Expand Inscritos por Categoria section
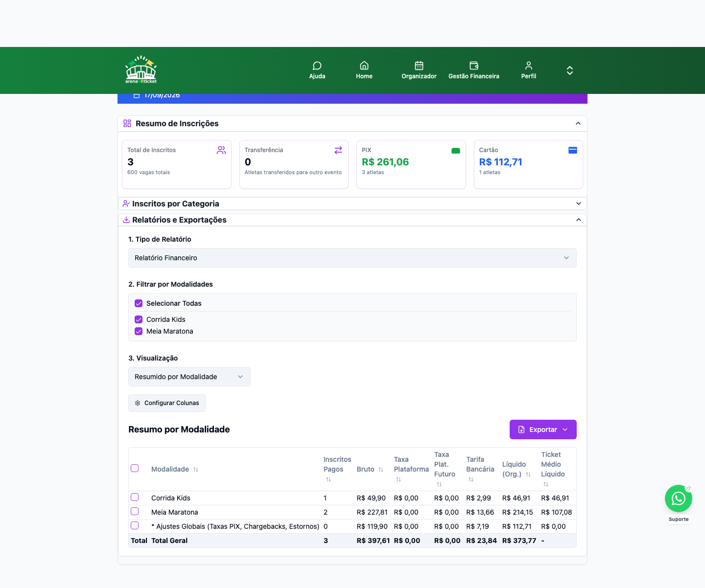 [352, 204]
